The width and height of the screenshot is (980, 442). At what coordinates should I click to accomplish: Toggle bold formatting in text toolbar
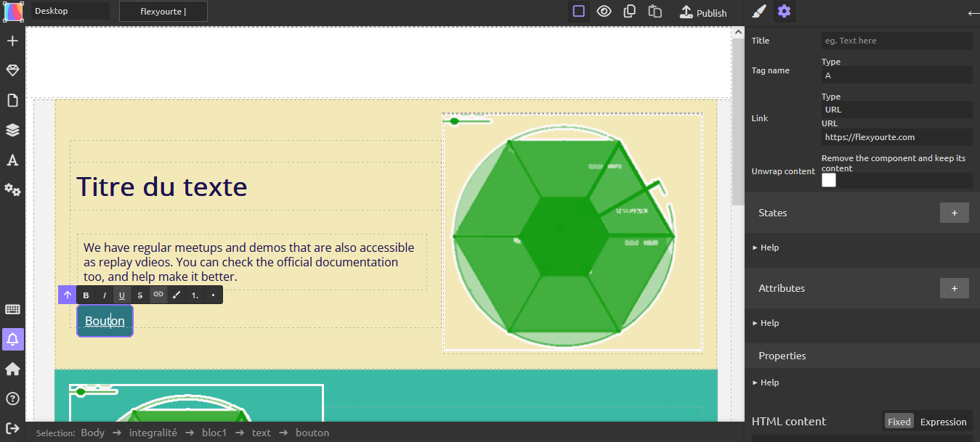point(86,295)
